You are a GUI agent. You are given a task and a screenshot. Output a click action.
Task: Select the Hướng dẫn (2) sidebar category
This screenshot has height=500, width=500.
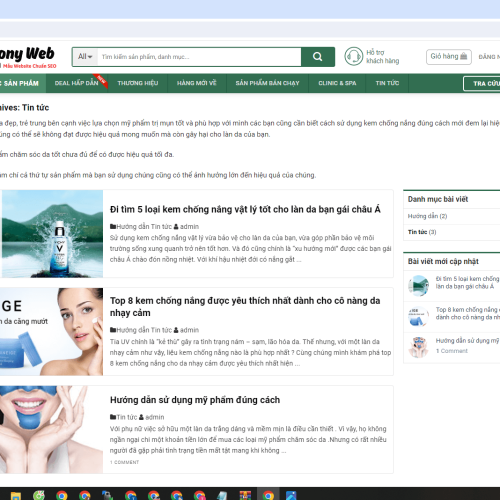coord(427,216)
